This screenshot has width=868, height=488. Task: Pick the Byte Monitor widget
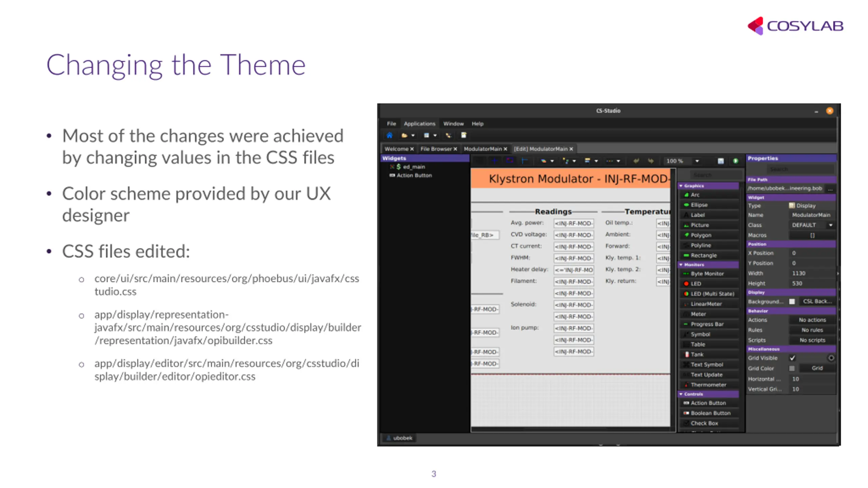tap(709, 274)
